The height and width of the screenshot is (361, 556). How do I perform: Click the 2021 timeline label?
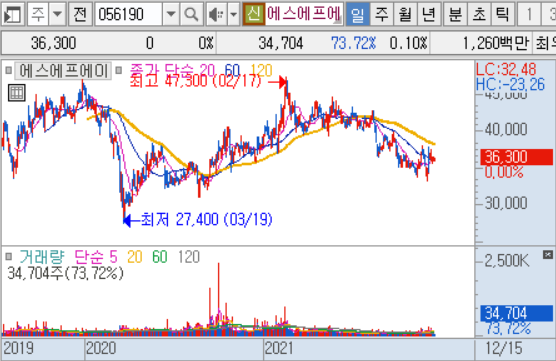[x=279, y=348]
